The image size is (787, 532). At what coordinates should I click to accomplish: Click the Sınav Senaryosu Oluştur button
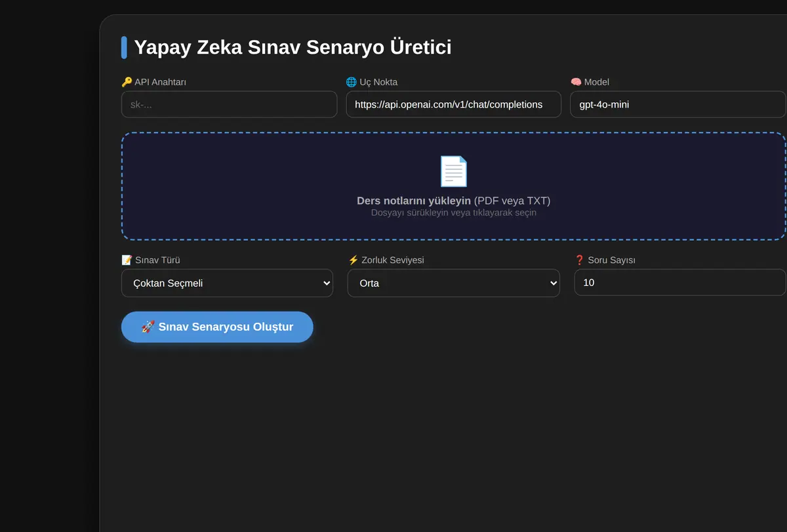pos(217,327)
